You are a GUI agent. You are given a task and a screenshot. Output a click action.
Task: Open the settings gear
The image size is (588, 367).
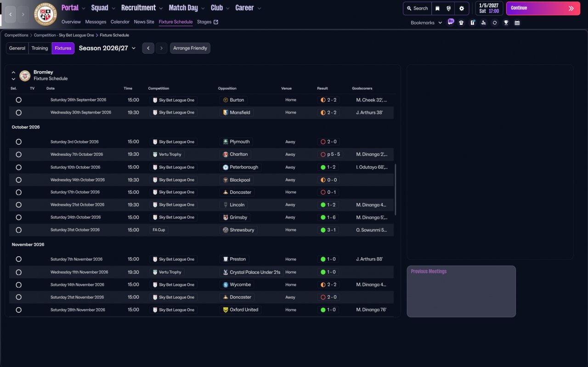[x=462, y=8]
